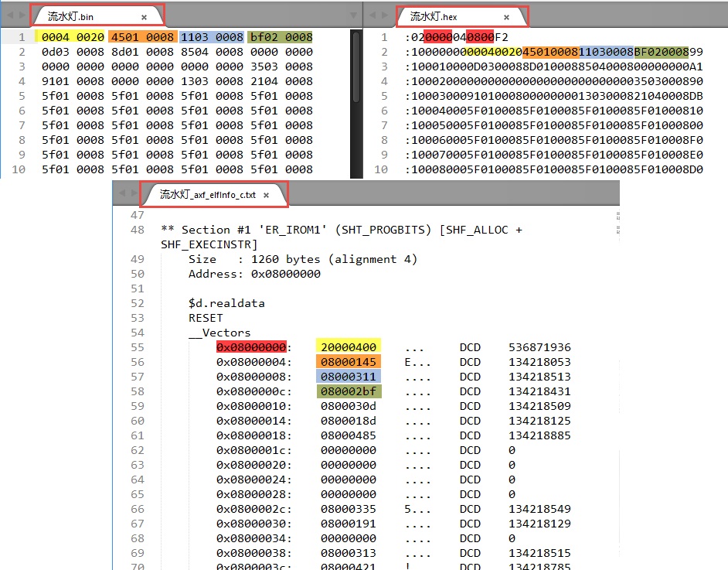Go to next tab in bin pane

22,15
